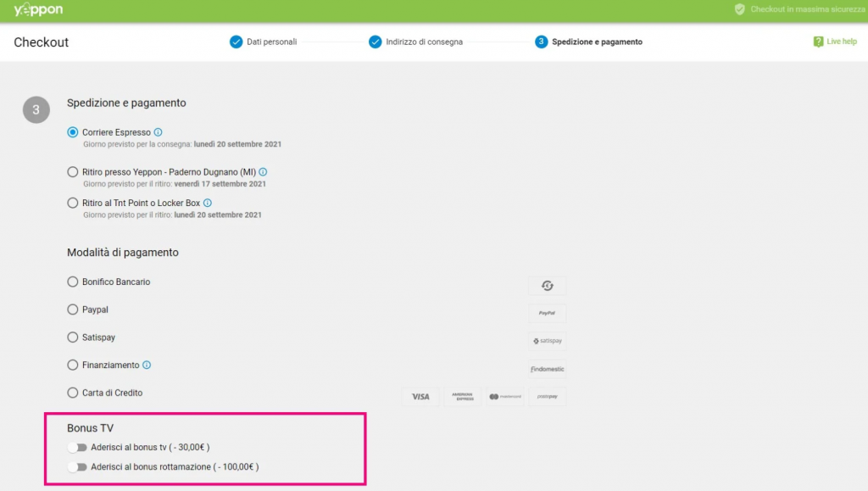Enable the bonus rottamazione 100,00€ toggle

pyautogui.click(x=78, y=467)
